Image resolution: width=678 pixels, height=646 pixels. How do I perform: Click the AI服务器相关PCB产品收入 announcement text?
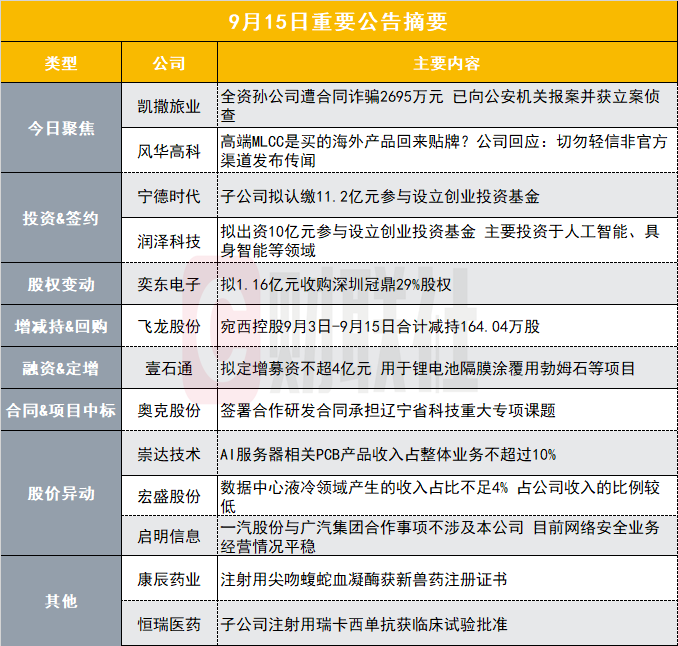click(x=388, y=454)
